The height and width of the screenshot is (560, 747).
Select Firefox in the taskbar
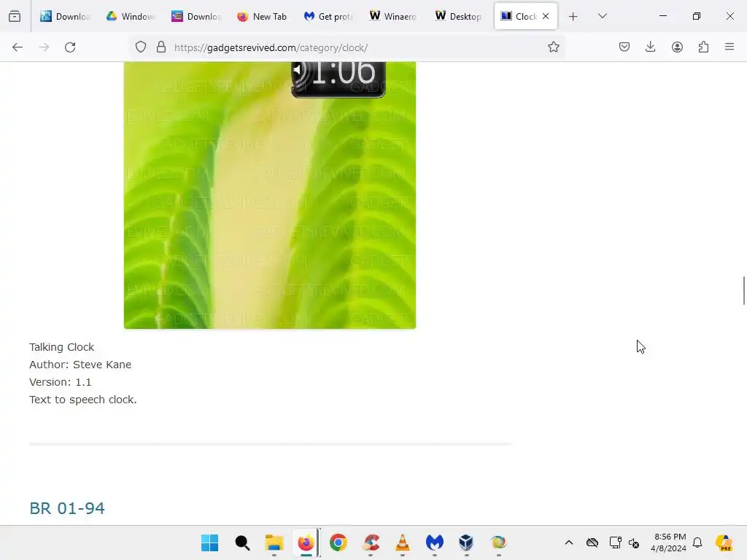306,542
